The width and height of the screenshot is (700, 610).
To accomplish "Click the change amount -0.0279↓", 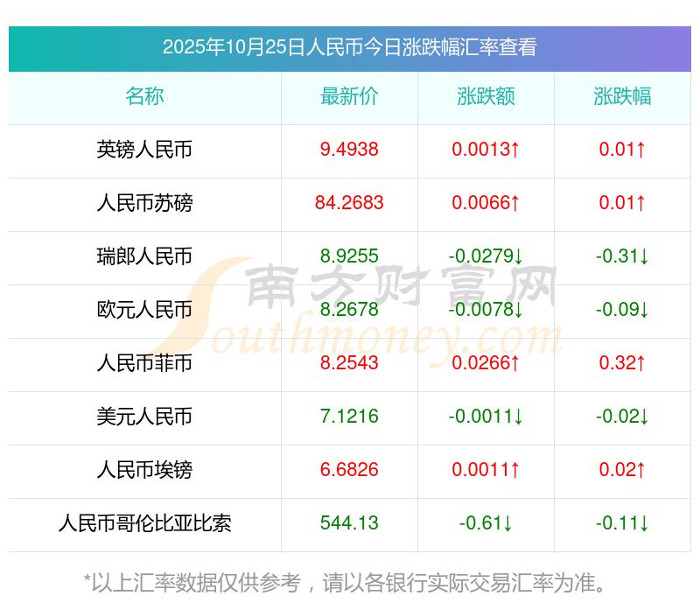I will [486, 256].
